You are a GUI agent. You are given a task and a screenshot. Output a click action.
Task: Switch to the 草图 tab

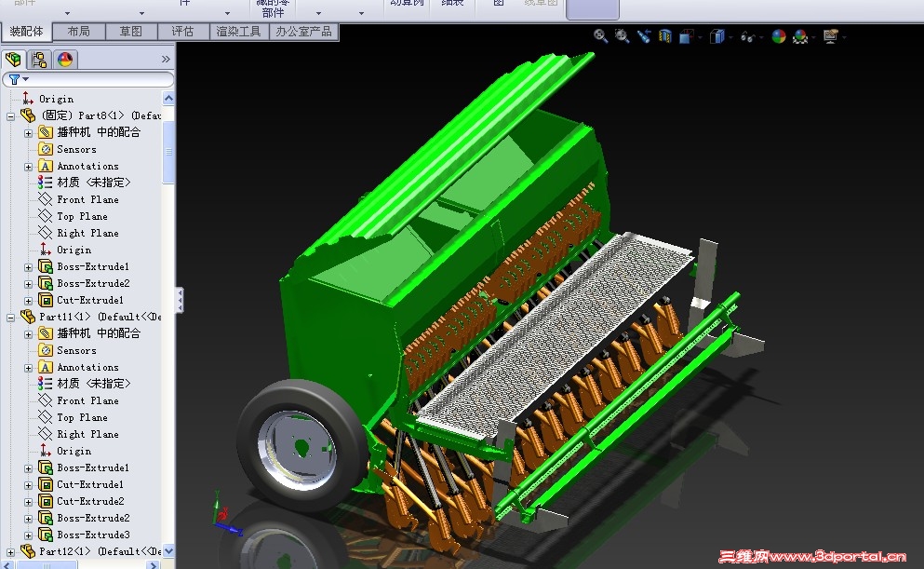click(x=131, y=32)
